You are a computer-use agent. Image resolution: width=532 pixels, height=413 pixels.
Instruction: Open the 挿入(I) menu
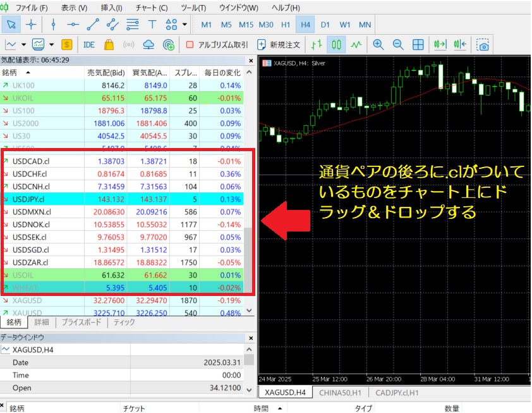[x=111, y=8]
